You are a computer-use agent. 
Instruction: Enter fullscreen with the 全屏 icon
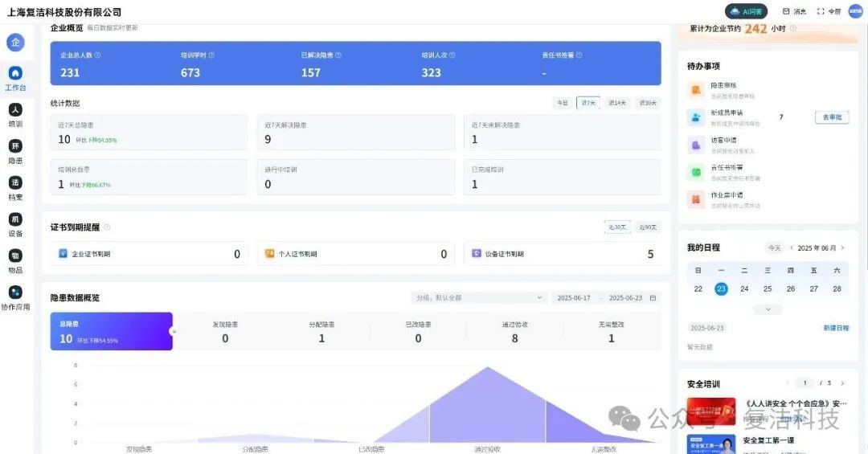(x=829, y=11)
